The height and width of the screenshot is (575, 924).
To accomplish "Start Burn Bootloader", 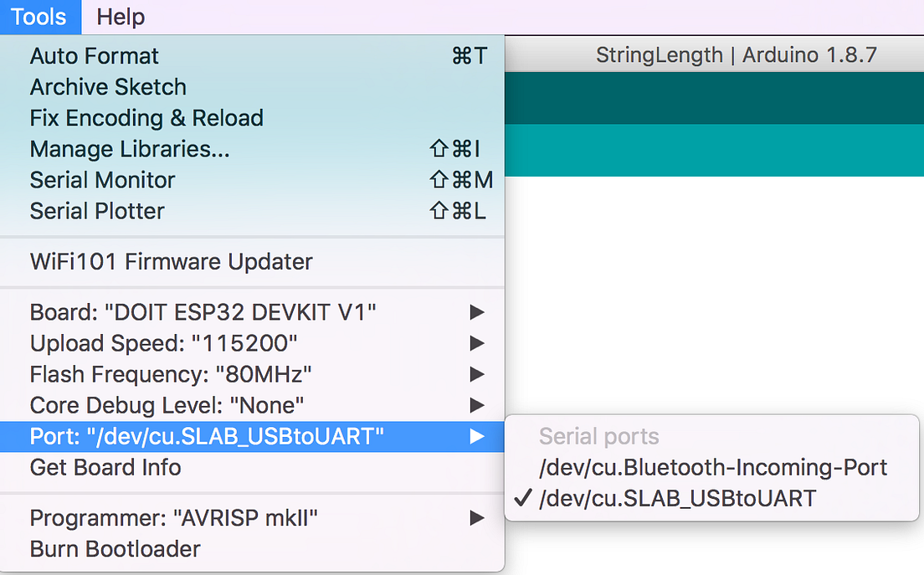I will point(115,548).
